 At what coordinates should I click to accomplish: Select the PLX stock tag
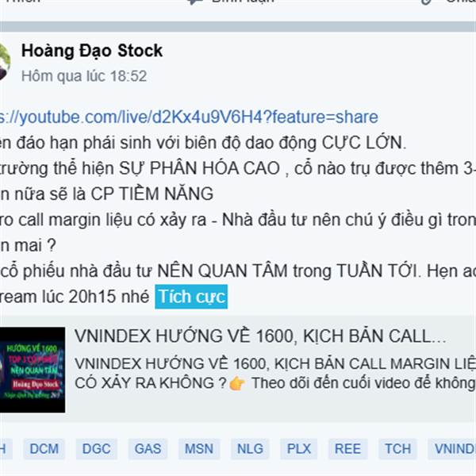point(299,449)
